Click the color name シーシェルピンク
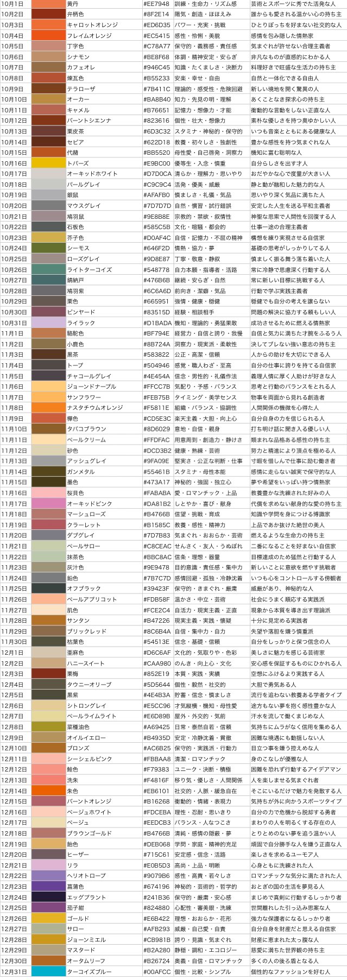 pos(89,759)
